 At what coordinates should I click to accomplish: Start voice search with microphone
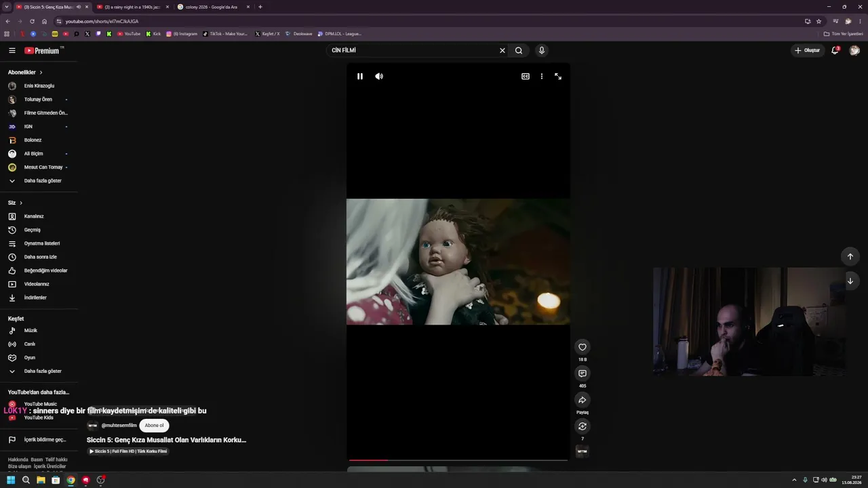pyautogui.click(x=541, y=50)
